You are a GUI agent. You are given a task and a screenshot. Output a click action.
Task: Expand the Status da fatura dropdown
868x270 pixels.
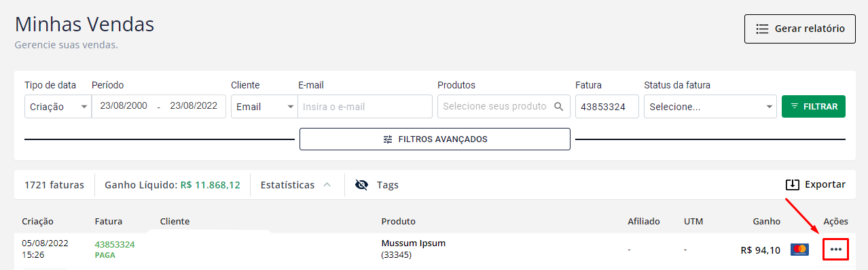[710, 106]
